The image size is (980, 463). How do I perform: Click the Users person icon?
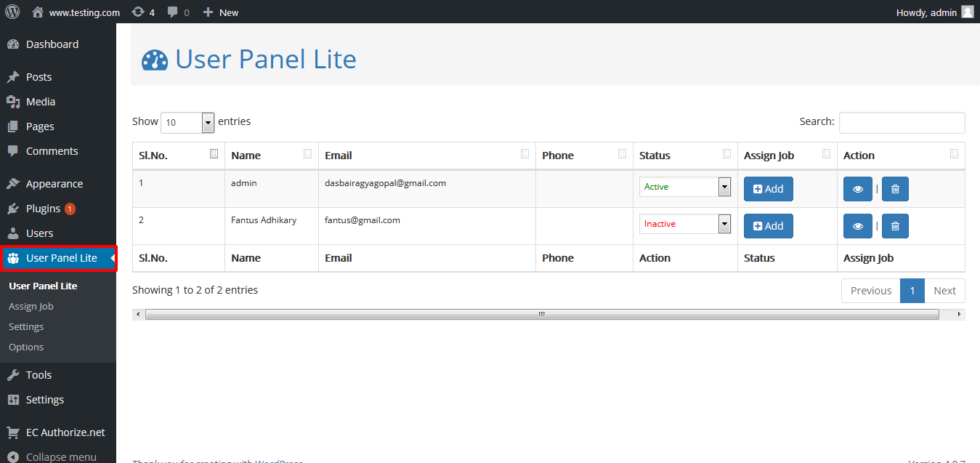click(x=13, y=233)
